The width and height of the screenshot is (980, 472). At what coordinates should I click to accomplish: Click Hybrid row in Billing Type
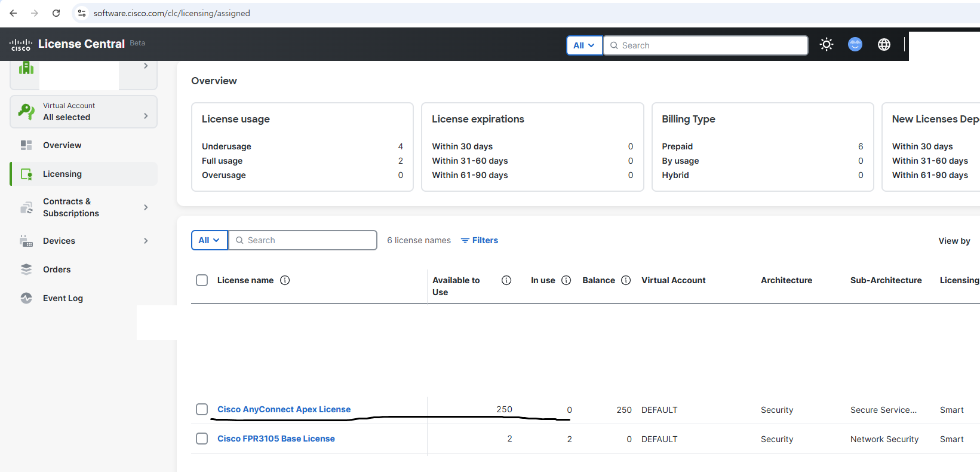click(763, 175)
